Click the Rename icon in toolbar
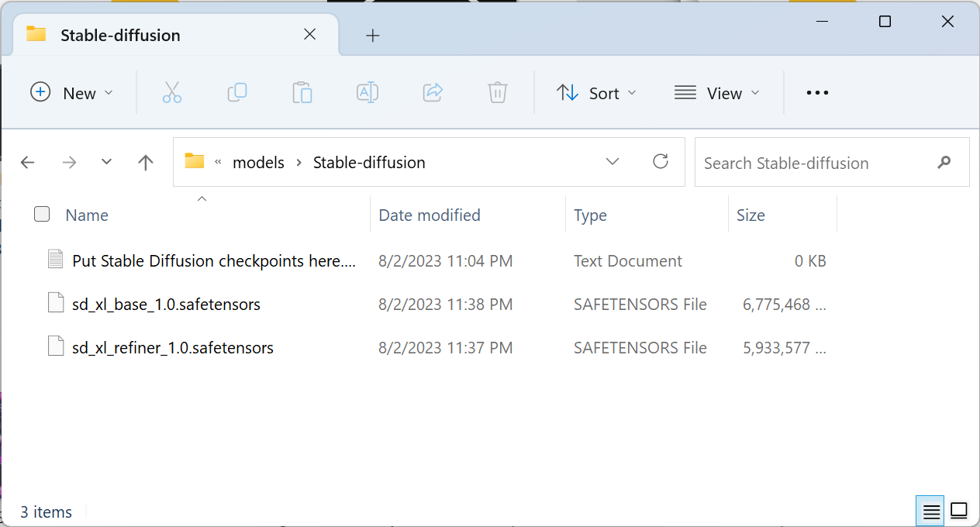Viewport: 980px width, 527px height. (367, 93)
